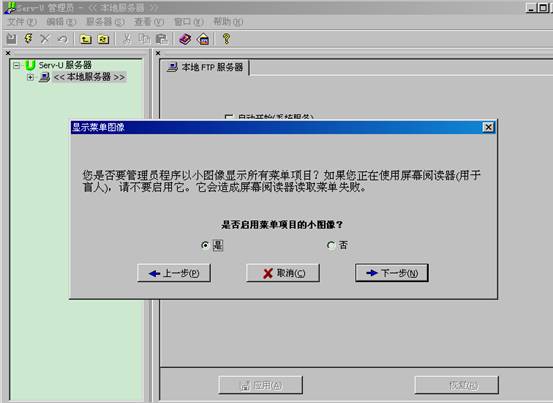553x403 pixels.
Task: Click the lightning bolt connect toolbar icon
Action: pyautogui.click(x=28, y=39)
